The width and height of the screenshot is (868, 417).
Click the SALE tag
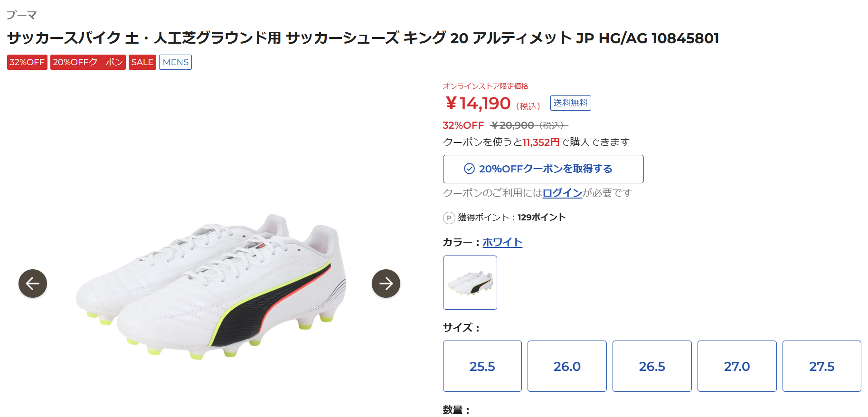pos(142,62)
